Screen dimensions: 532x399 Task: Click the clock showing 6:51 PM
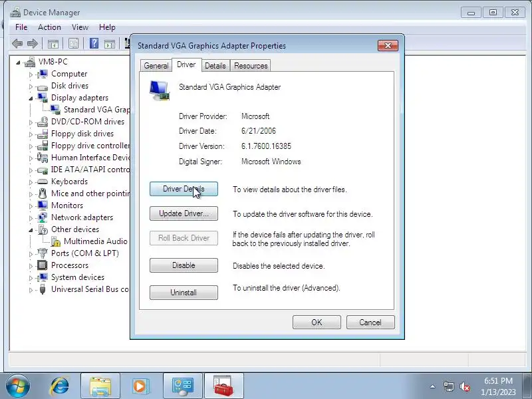[x=498, y=380]
